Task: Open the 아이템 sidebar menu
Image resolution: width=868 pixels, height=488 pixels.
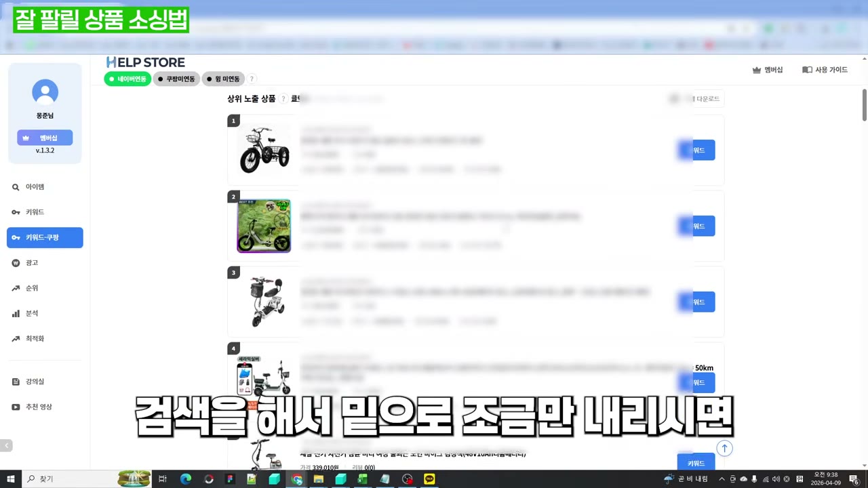Action: [45, 187]
